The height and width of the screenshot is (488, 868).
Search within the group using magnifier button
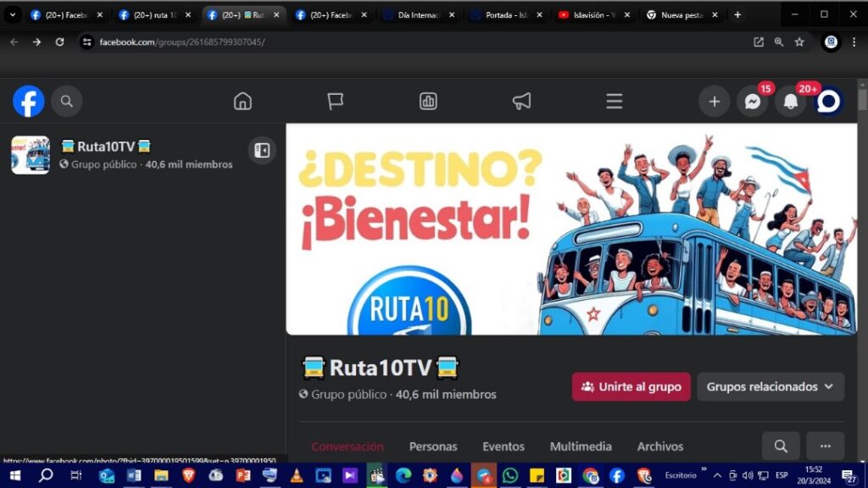(781, 446)
